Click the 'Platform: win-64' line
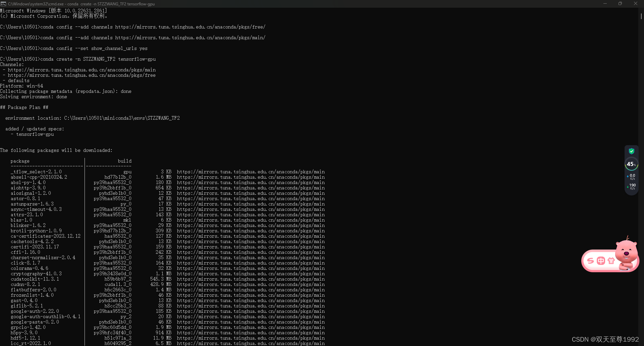 tap(21, 86)
